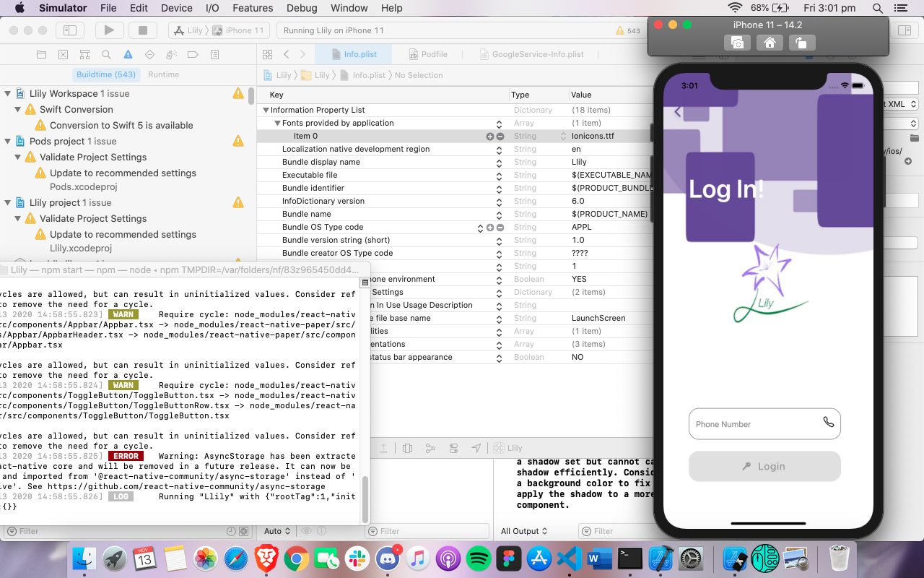Image resolution: width=924 pixels, height=578 pixels.
Task: Select the Issue navigator in Xcode
Action: point(127,53)
